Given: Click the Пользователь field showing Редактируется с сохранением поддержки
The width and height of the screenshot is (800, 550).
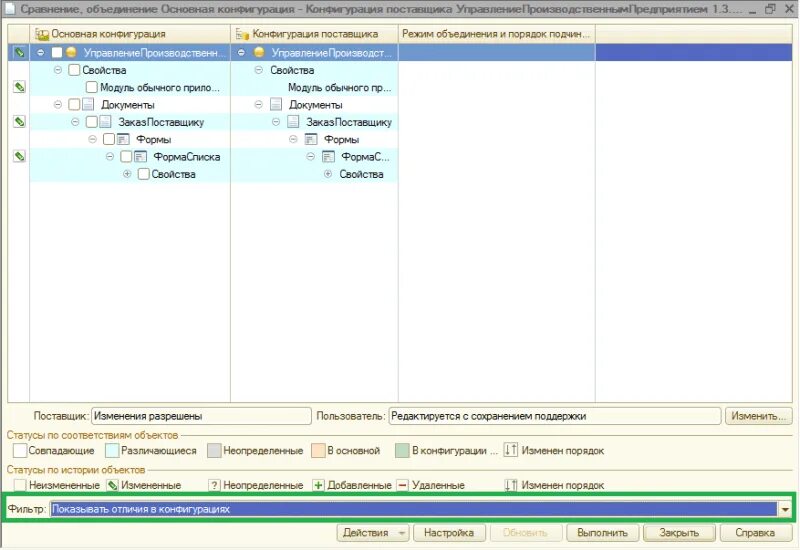Looking at the screenshot, I should click(555, 416).
